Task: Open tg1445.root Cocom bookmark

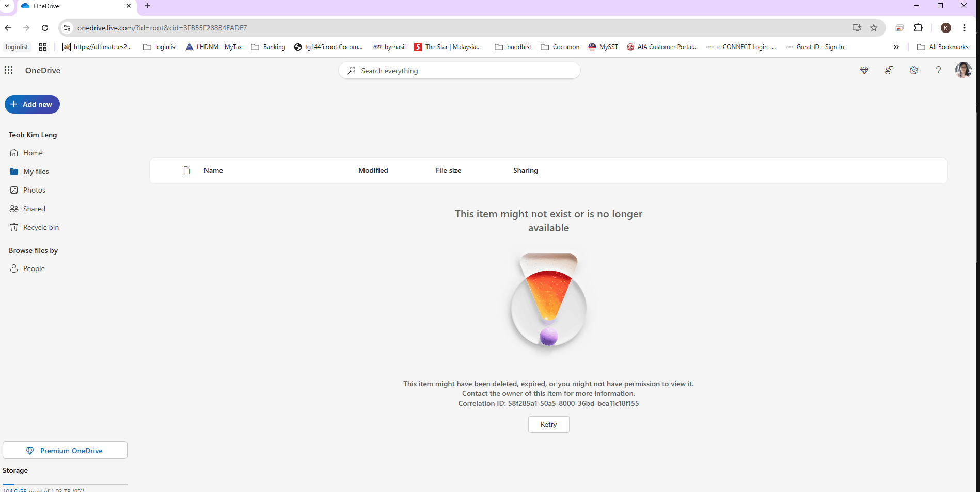Action: point(328,47)
